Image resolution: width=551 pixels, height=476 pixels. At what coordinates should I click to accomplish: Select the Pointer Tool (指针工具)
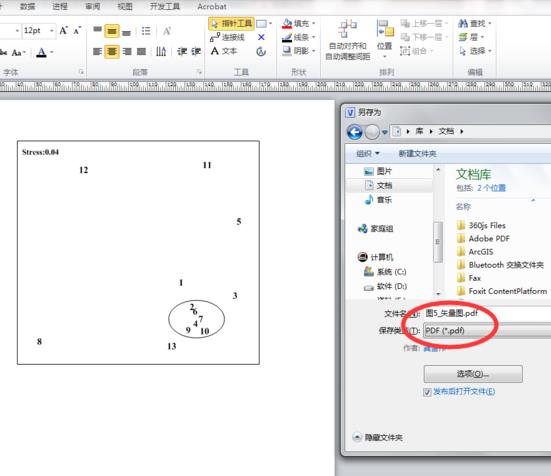click(231, 24)
